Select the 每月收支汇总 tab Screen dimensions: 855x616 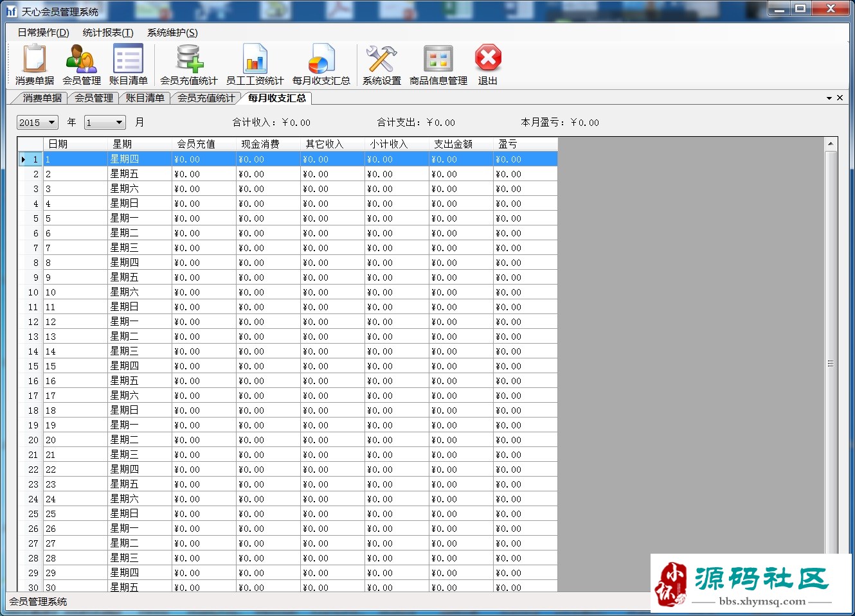click(277, 98)
